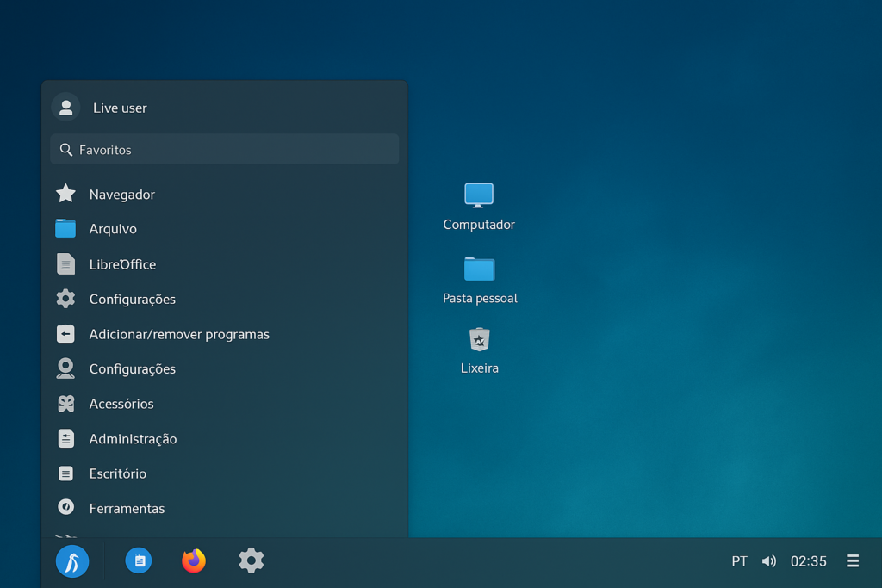Select Navegador in the favorites list
Image resolution: width=882 pixels, height=588 pixels.
click(121, 195)
